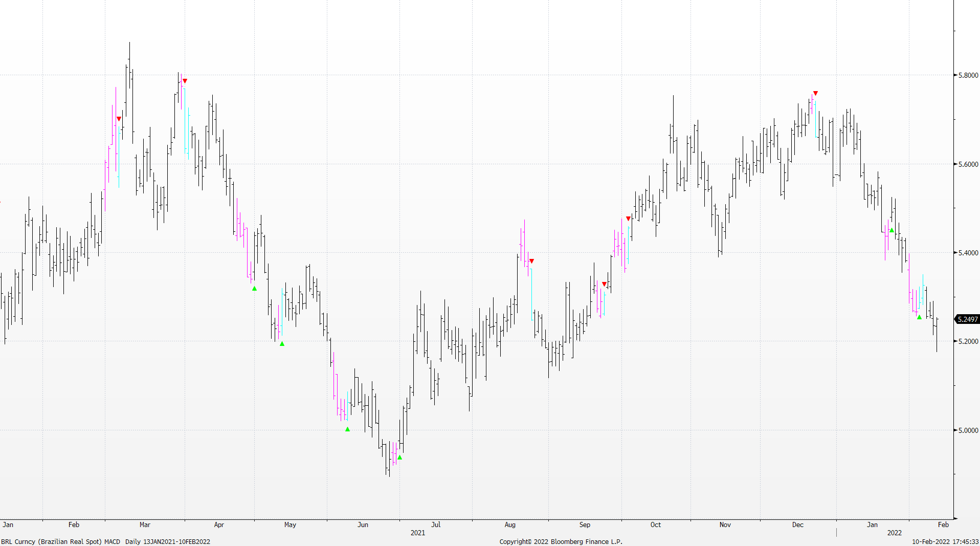980x546 pixels.
Task: Select the red triangle just before October
Action: point(628,219)
